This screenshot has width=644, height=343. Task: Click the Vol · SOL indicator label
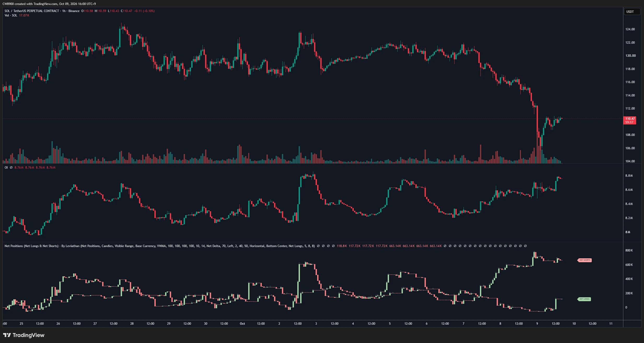click(x=11, y=15)
